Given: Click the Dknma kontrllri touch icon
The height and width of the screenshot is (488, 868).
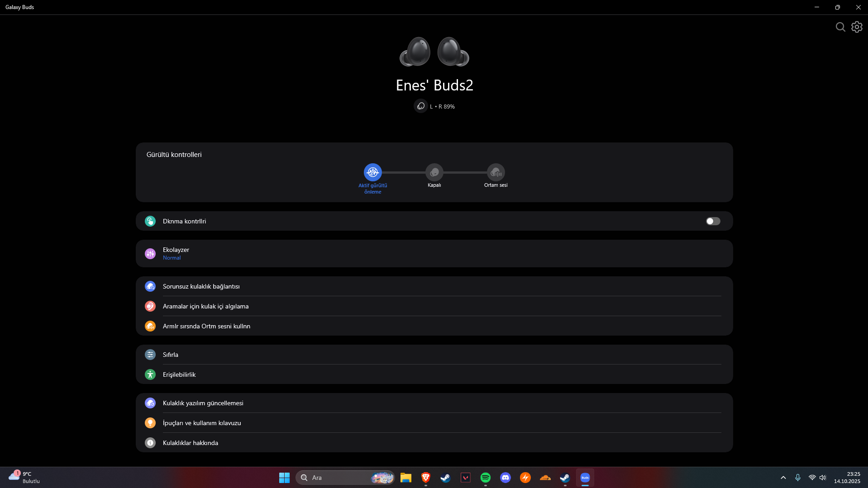Looking at the screenshot, I should [x=150, y=221].
